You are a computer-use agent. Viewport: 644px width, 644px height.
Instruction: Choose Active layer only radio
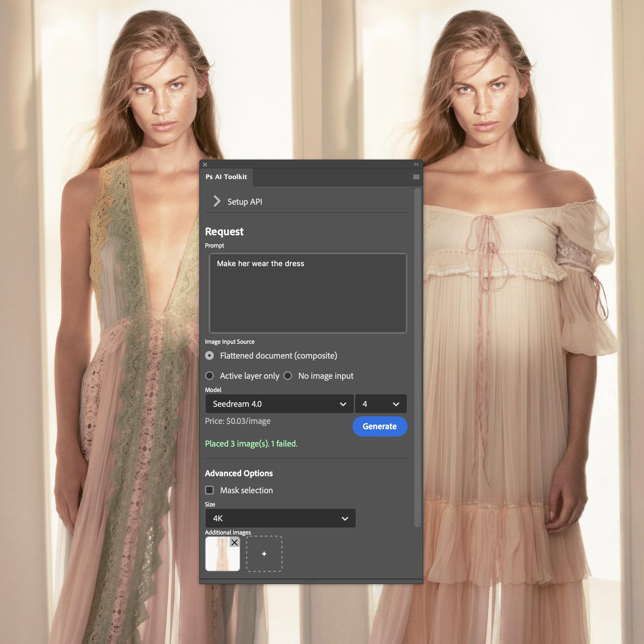point(210,376)
